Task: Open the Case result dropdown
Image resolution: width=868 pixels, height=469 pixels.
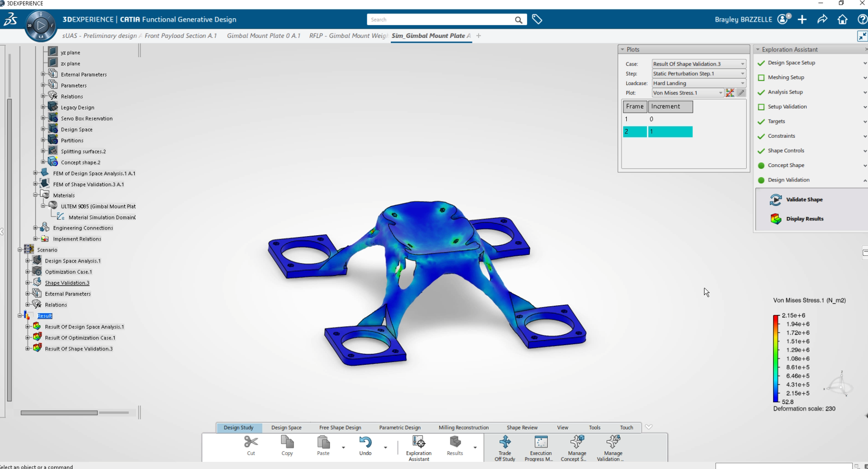Action: point(698,64)
